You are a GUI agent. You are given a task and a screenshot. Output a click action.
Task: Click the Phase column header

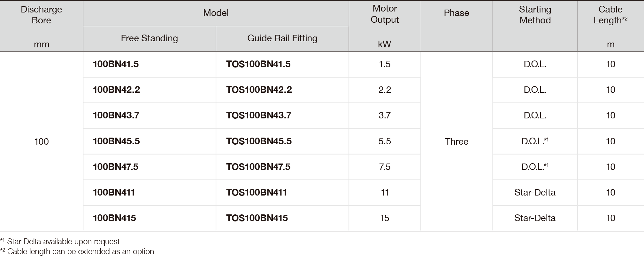(456, 13)
